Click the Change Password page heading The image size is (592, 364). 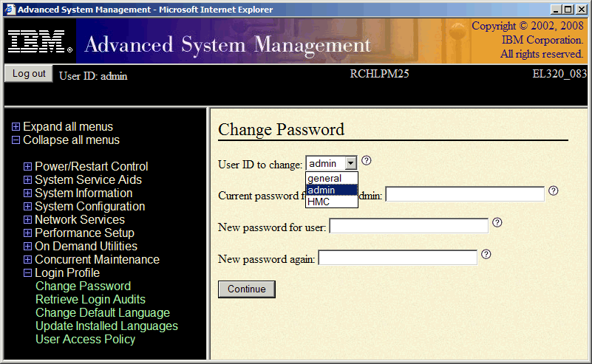pyautogui.click(x=282, y=129)
